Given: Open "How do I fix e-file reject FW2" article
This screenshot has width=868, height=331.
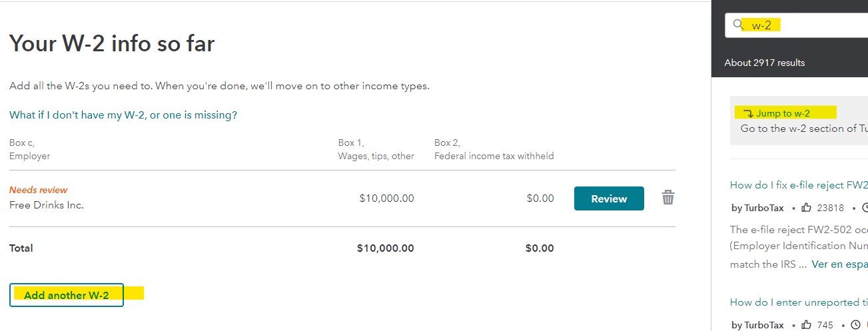Looking at the screenshot, I should tap(799, 185).
